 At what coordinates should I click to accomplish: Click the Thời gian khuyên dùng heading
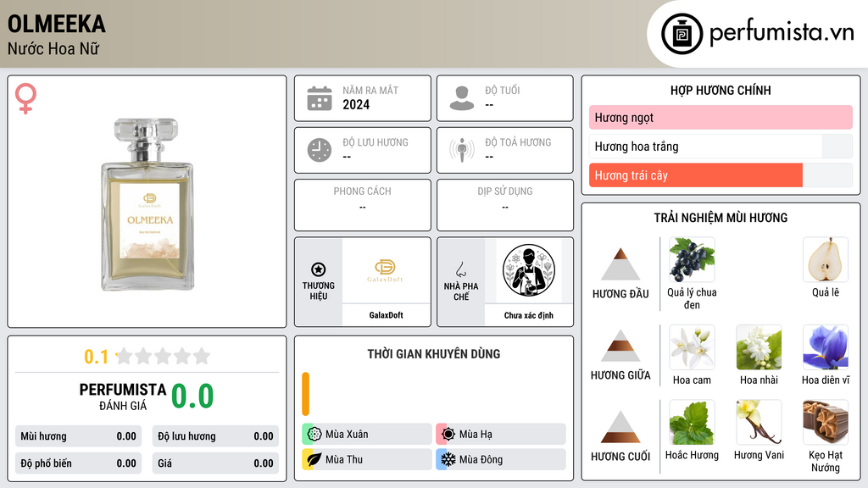click(434, 354)
